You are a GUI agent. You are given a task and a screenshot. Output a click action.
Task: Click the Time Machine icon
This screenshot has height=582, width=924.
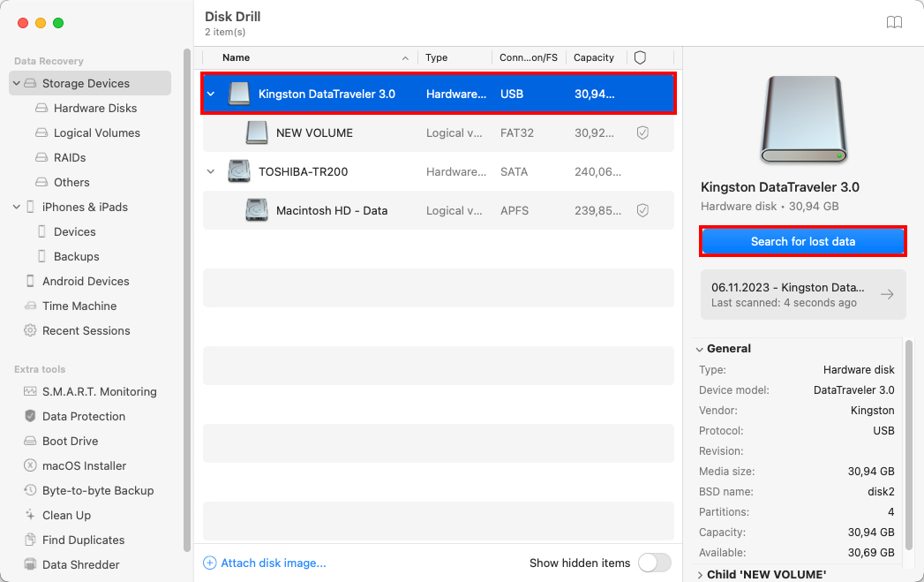[x=30, y=306]
